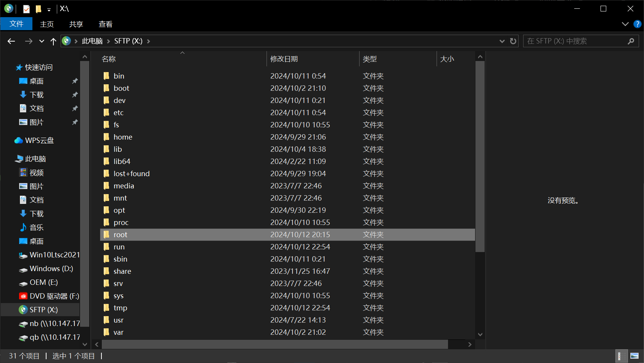The width and height of the screenshot is (644, 363).
Task: Switch to large thumbnails view in status bar
Action: point(634,356)
